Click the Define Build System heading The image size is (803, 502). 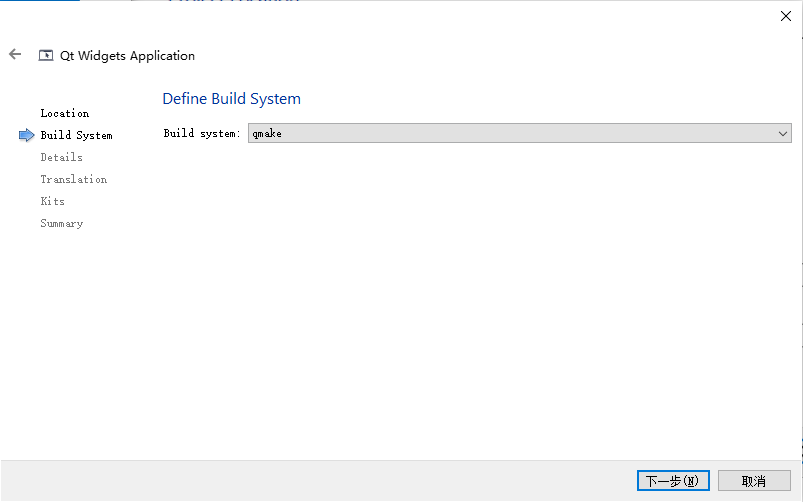pyautogui.click(x=231, y=98)
